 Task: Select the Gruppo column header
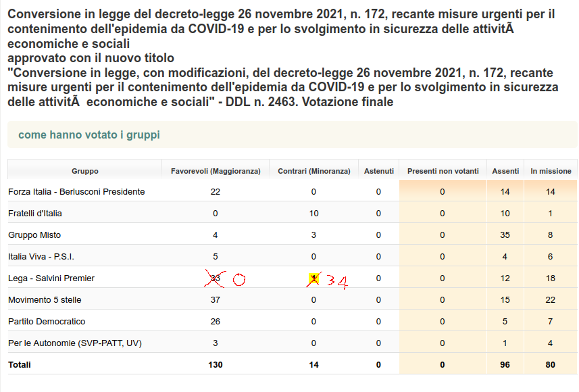pyautogui.click(x=85, y=171)
